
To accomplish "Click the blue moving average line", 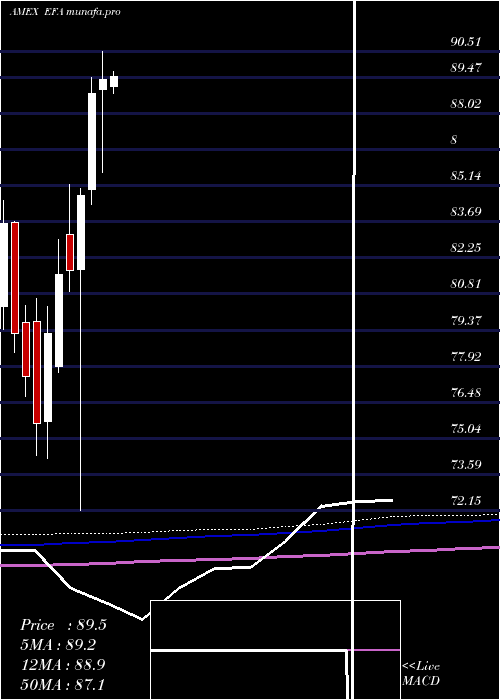I will coord(250,534).
